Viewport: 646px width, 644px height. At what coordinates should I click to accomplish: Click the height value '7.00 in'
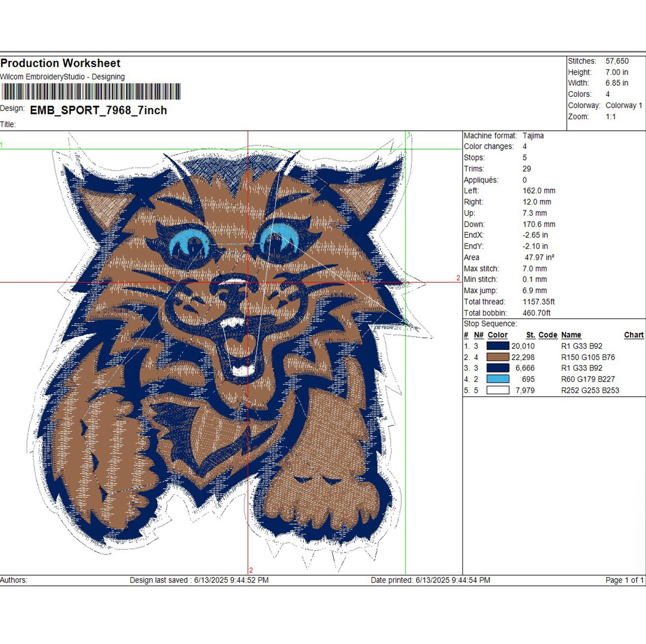[x=617, y=72]
